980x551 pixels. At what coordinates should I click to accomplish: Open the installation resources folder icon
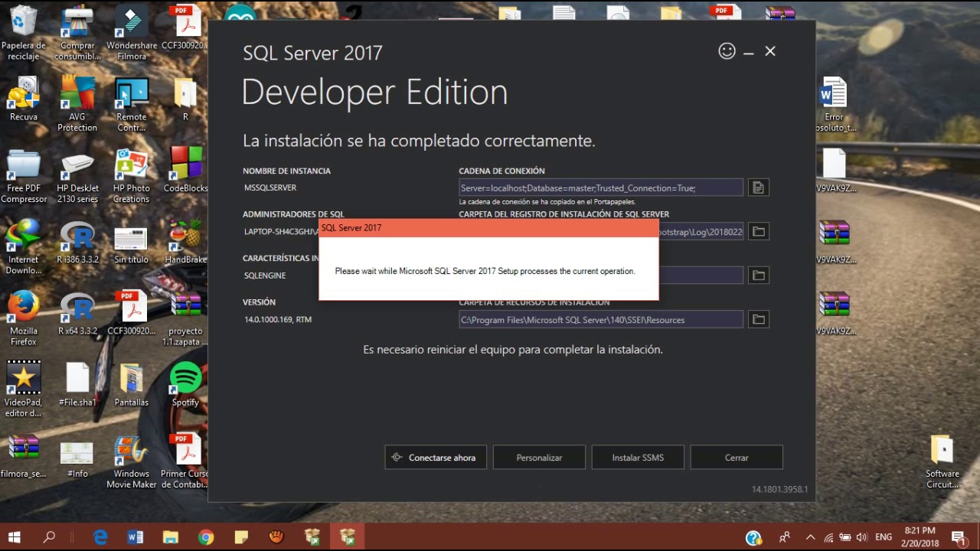pyautogui.click(x=758, y=319)
